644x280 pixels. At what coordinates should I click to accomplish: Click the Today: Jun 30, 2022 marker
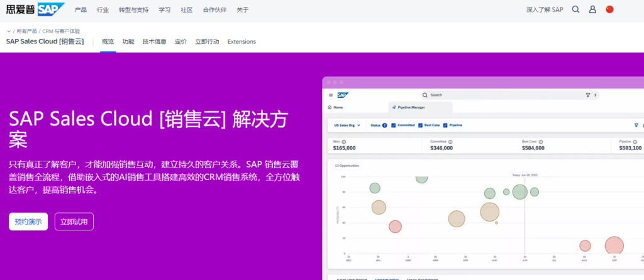(525, 175)
